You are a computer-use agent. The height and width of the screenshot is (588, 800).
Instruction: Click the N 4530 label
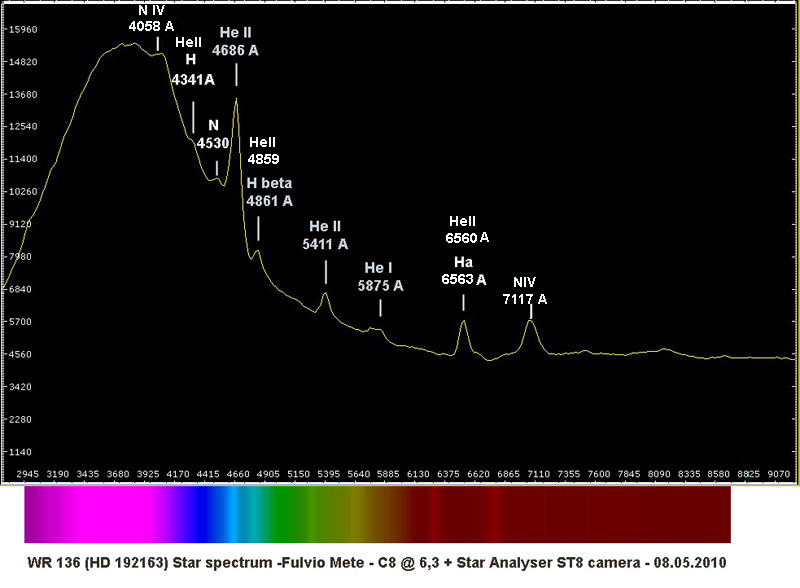click(213, 134)
